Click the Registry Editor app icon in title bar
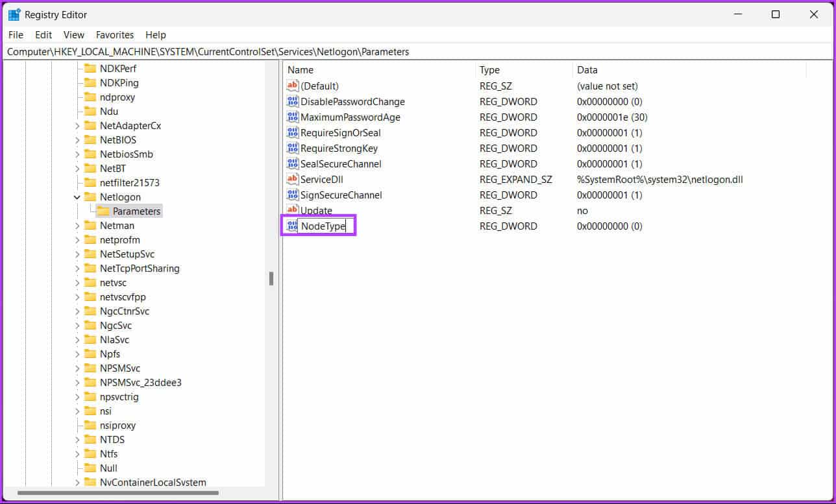This screenshot has height=504, width=836. [14, 14]
